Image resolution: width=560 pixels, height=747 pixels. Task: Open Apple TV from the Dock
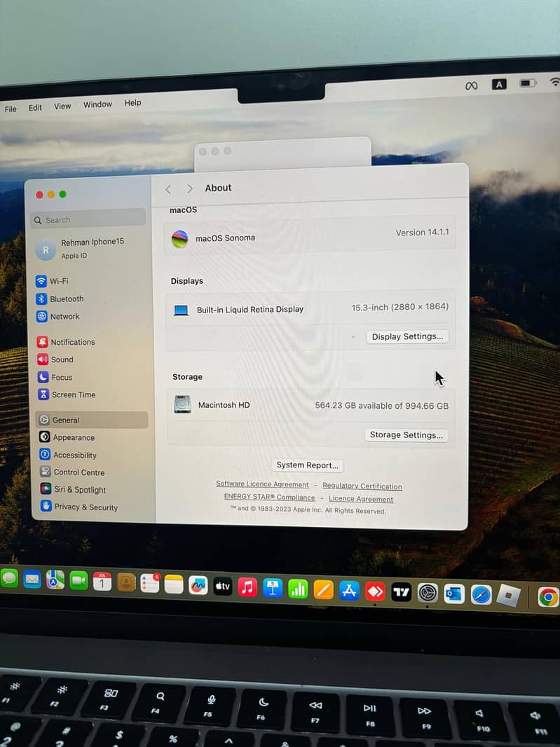[x=223, y=586]
